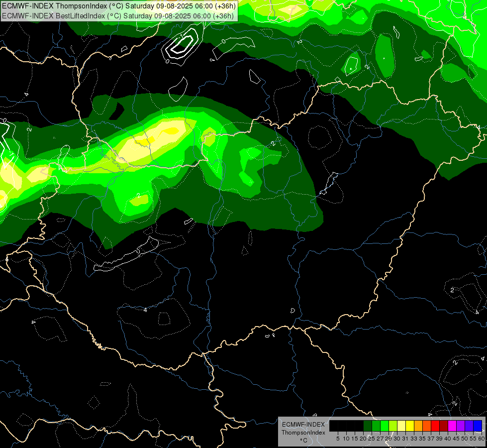Click legend scale value '37'
The width and height of the screenshot is (487, 448).
(x=431, y=439)
